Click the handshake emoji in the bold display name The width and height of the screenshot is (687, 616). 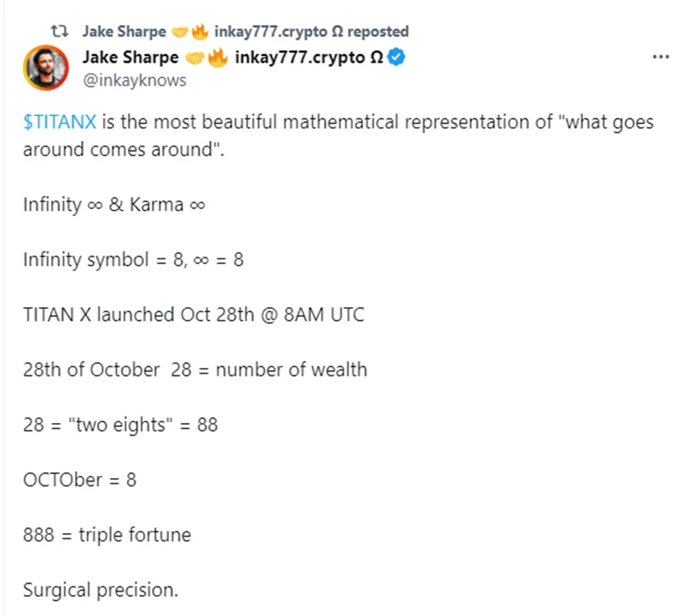[195, 58]
